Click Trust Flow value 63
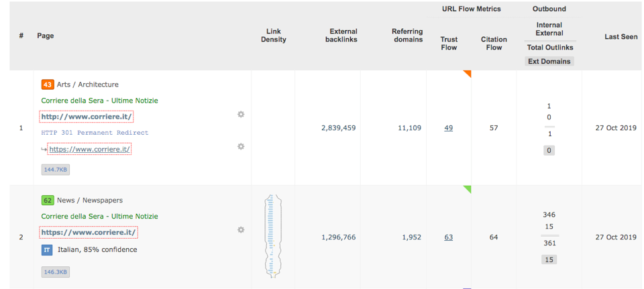Viewport: 644px width, 289px height. (448, 237)
